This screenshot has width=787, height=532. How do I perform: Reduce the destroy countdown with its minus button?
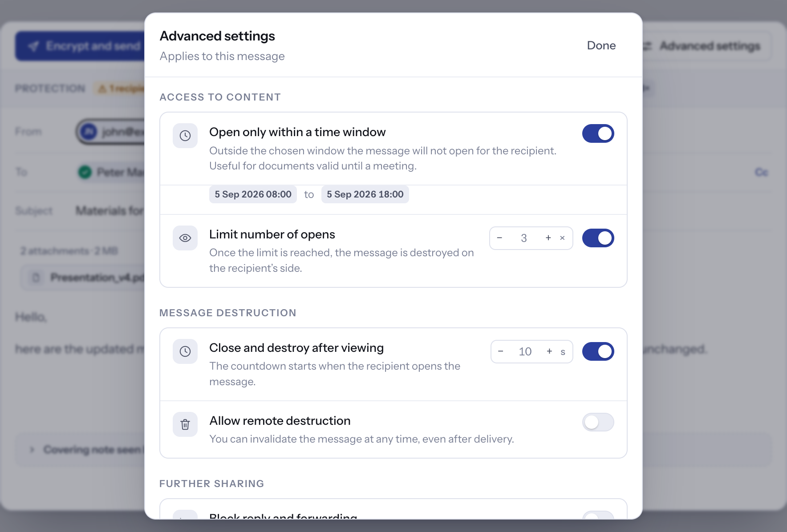(501, 351)
